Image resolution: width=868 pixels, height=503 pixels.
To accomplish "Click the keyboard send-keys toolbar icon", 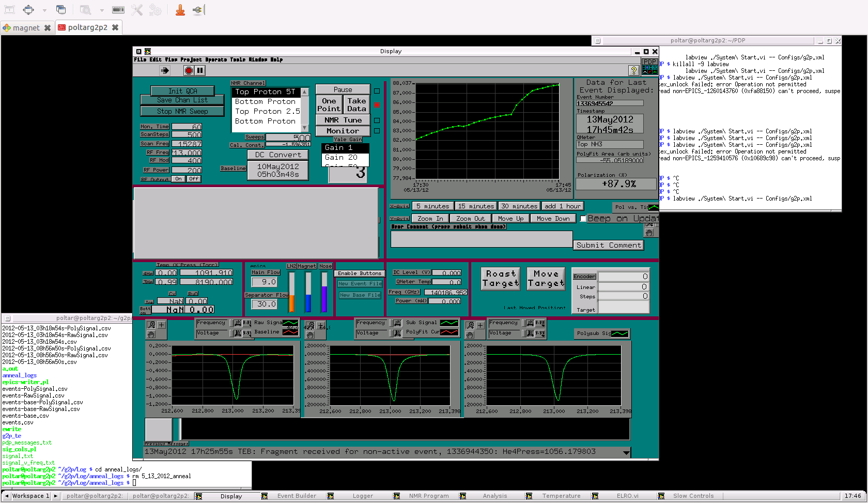I will [118, 9].
